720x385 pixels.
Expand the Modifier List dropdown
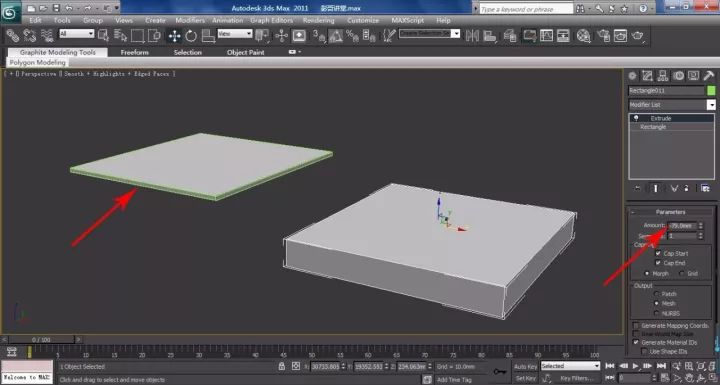pos(711,105)
